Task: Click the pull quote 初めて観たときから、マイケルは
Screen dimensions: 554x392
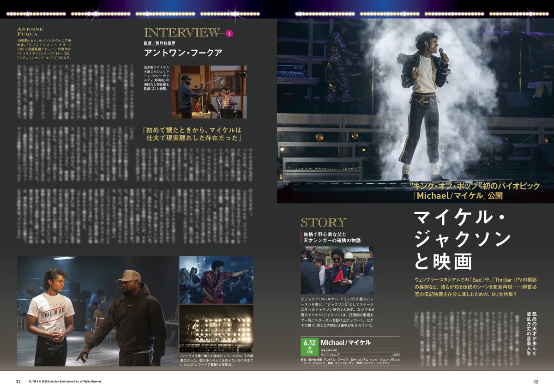Action: point(192,134)
